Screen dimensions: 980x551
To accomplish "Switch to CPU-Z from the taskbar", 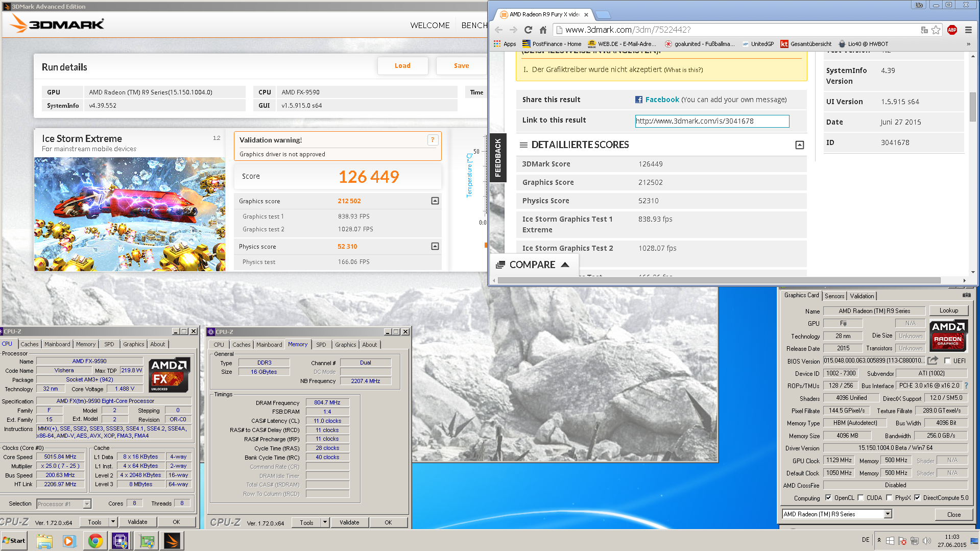I will [120, 541].
